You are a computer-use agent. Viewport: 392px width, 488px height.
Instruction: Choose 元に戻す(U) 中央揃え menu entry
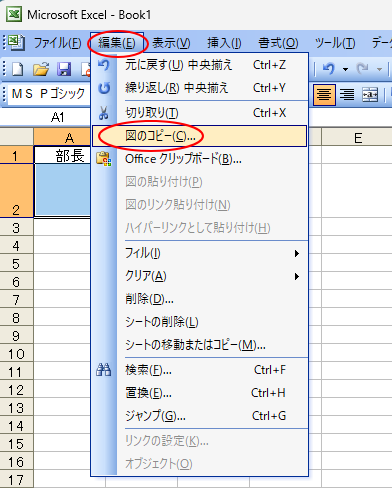(199, 65)
